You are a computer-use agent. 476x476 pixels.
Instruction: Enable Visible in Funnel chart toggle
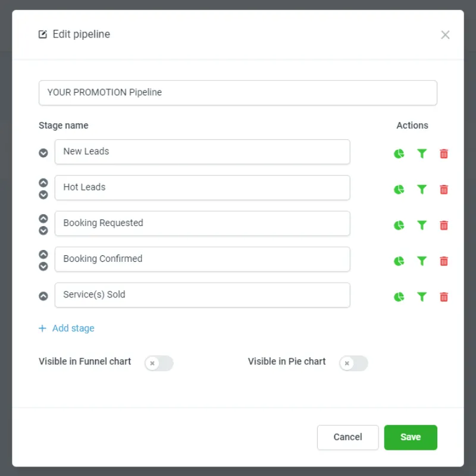(159, 363)
